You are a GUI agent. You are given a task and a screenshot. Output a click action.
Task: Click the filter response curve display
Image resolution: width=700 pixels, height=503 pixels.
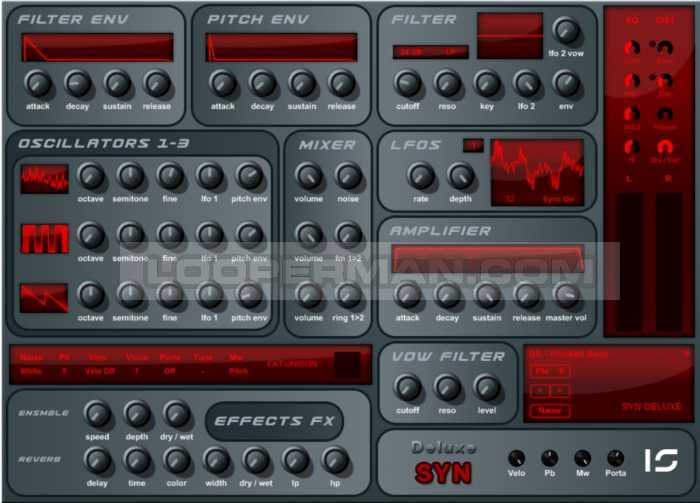[x=510, y=36]
